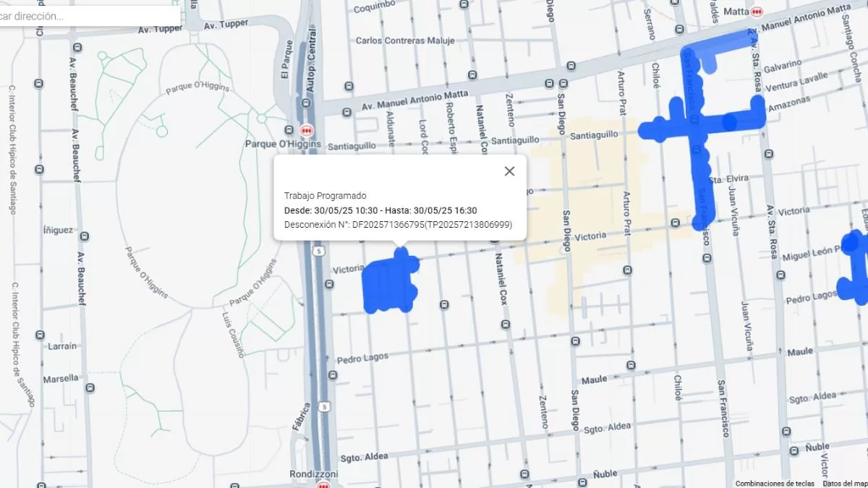
Task: Click the Desconexión N° text in popup
Action: (x=398, y=225)
